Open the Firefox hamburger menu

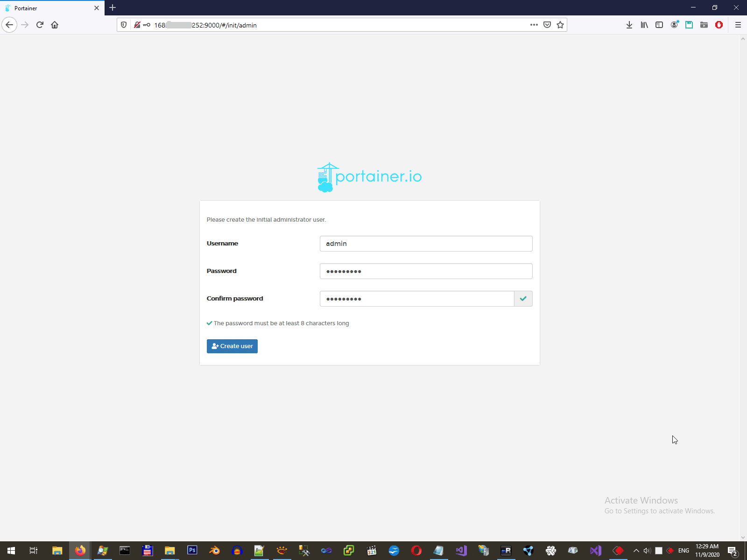point(738,25)
